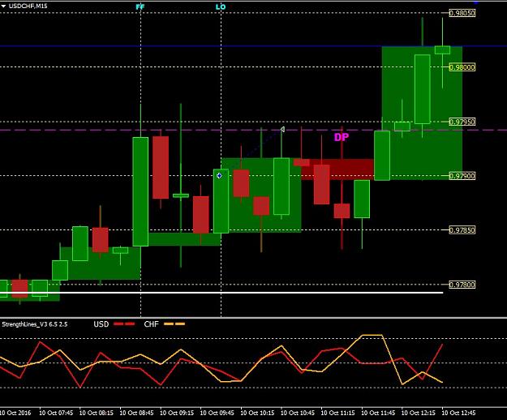The width and height of the screenshot is (507, 420).
Task: Select the 0.97950 price level label
Action: 462,122
